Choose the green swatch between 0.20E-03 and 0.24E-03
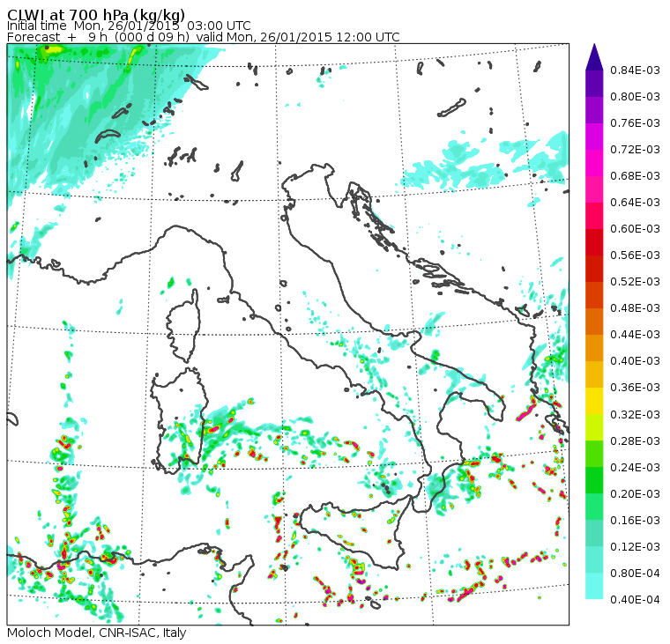The height and width of the screenshot is (644, 670). pos(594,480)
